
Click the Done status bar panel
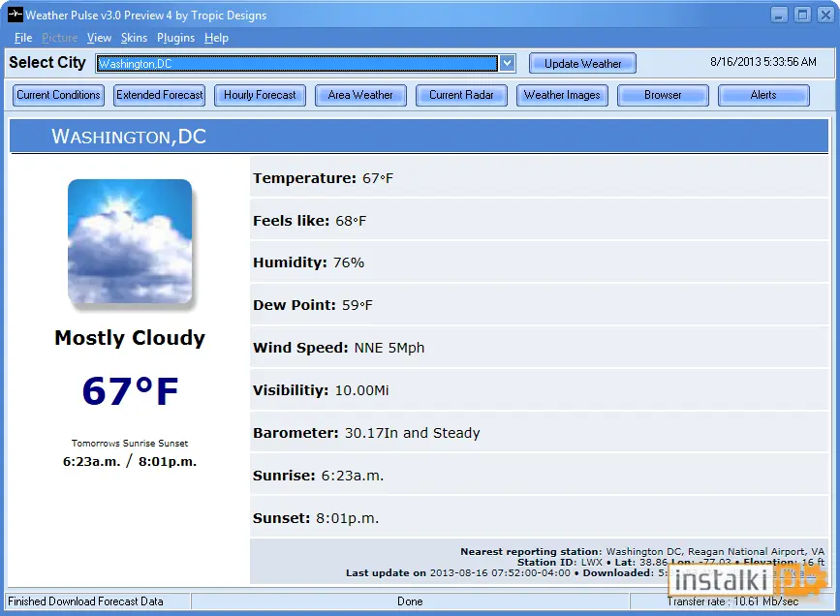pos(410,601)
